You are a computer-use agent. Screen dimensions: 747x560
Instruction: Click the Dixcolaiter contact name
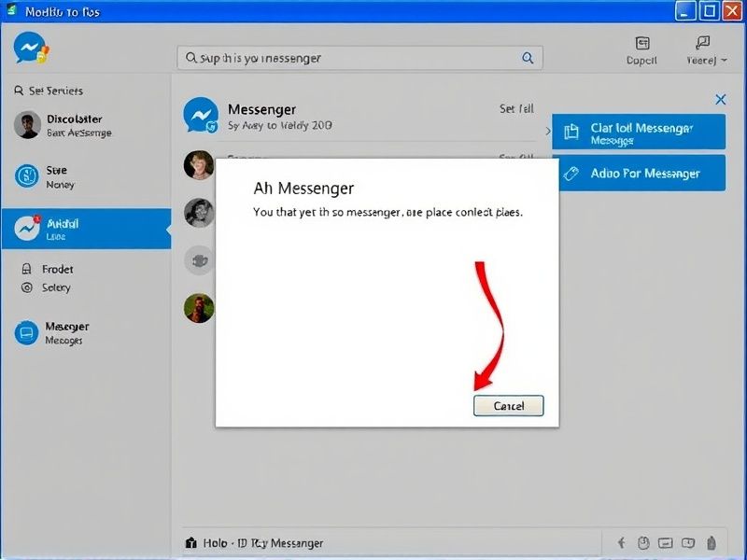(75, 119)
